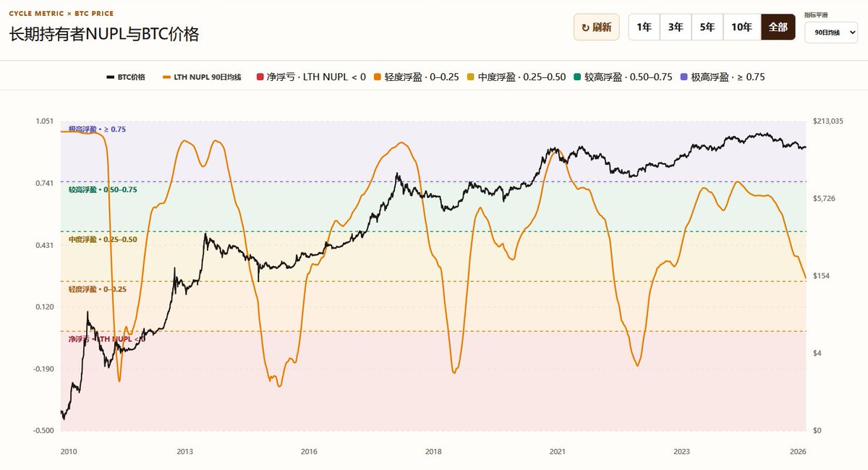Toggle 较高浮盈 0.50–0.75 legend entry
Screen dimensions: 868x470
(623, 77)
